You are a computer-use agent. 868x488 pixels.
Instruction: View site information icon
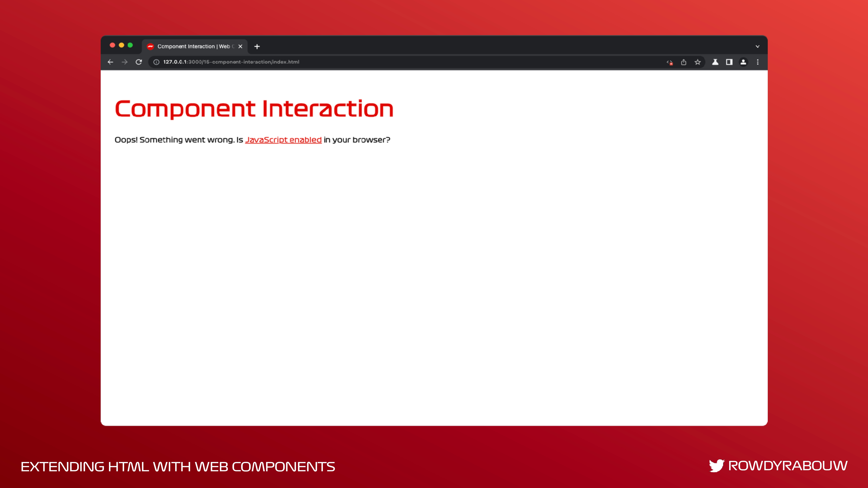156,62
